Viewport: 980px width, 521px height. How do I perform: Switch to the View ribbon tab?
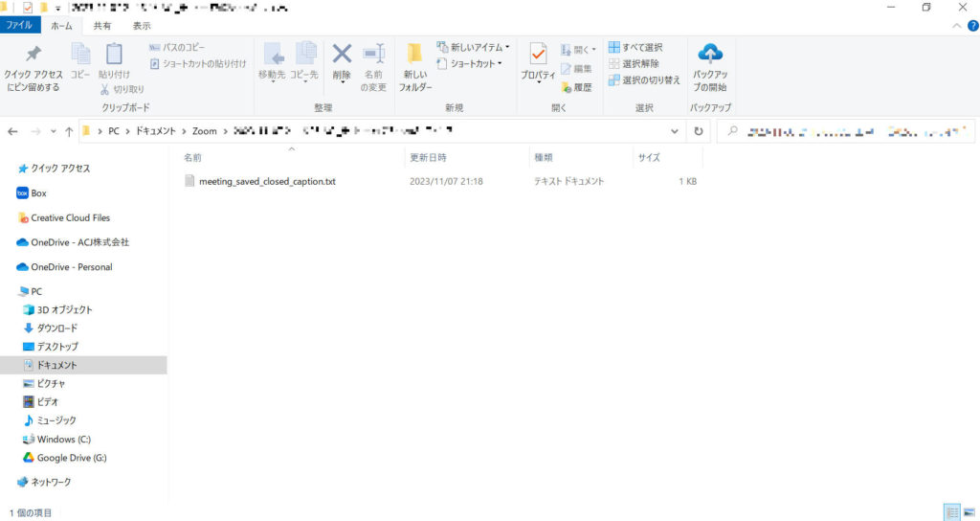pyautogui.click(x=142, y=26)
